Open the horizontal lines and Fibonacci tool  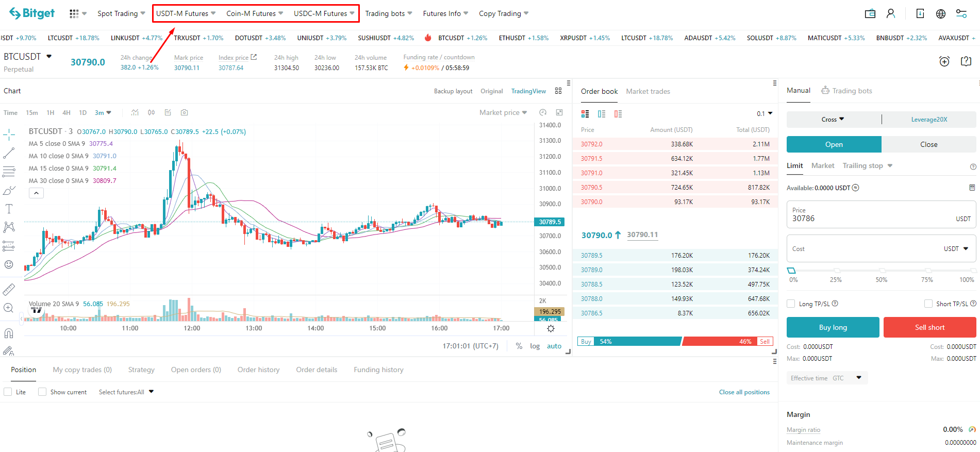[x=9, y=172]
